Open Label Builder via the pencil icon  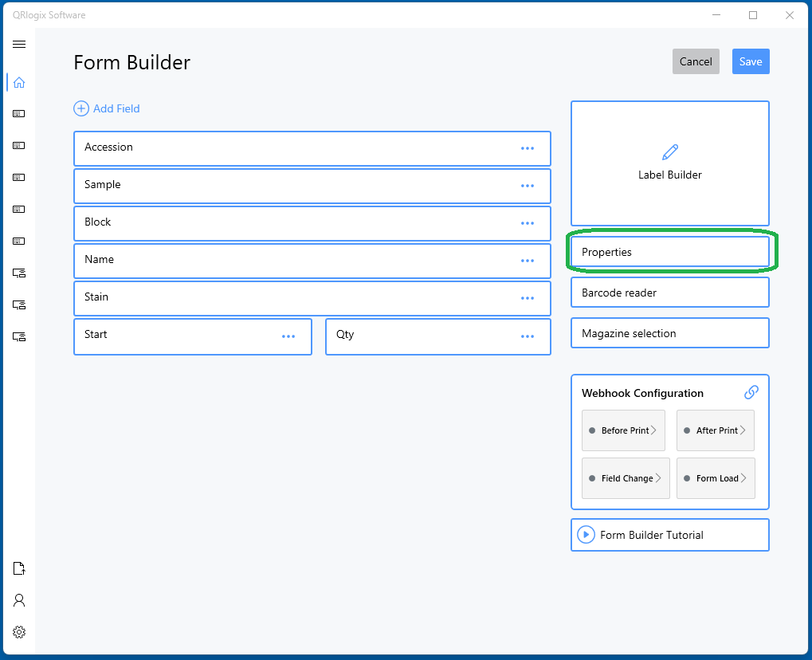click(x=669, y=151)
